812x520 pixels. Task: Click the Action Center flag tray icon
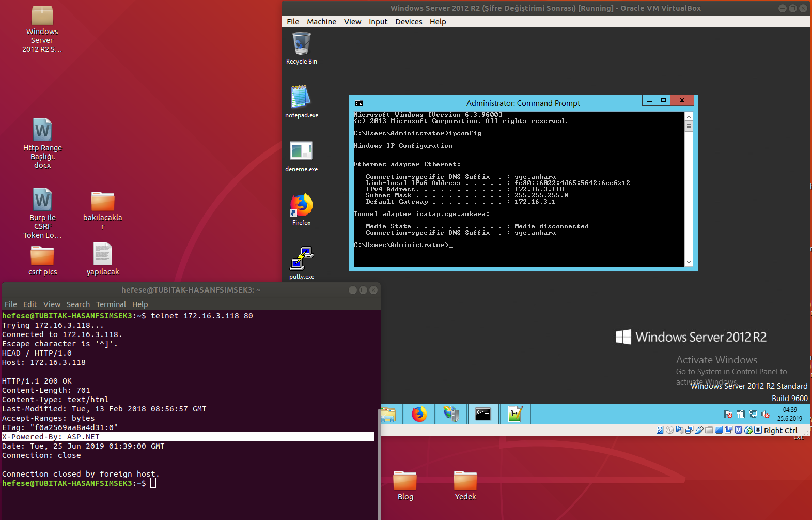(728, 414)
